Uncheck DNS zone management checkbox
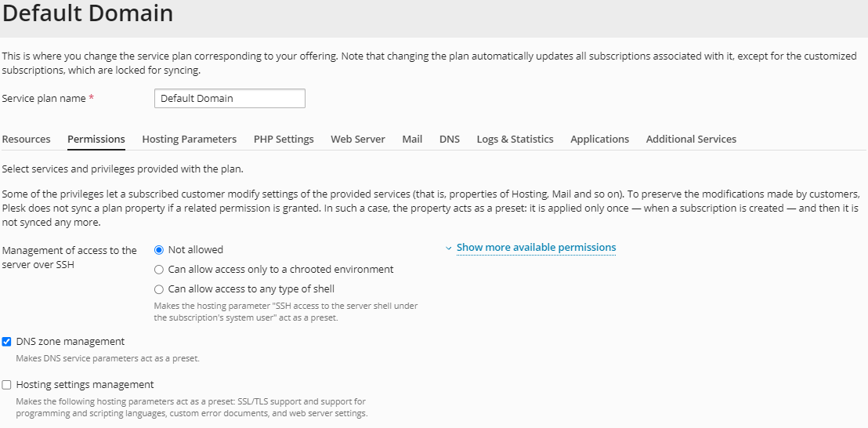The width and height of the screenshot is (868, 428). tap(7, 342)
